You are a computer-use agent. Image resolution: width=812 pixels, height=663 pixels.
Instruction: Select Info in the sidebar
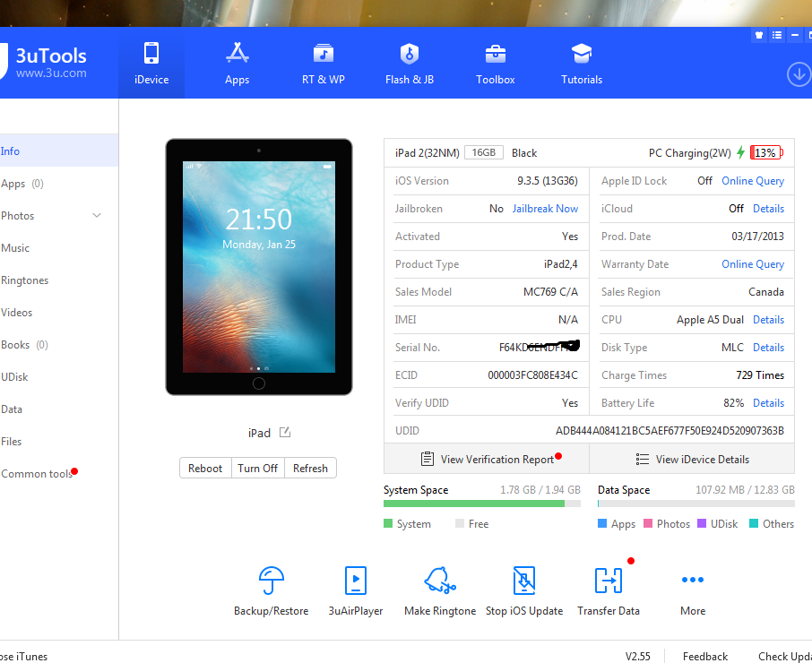[59, 151]
